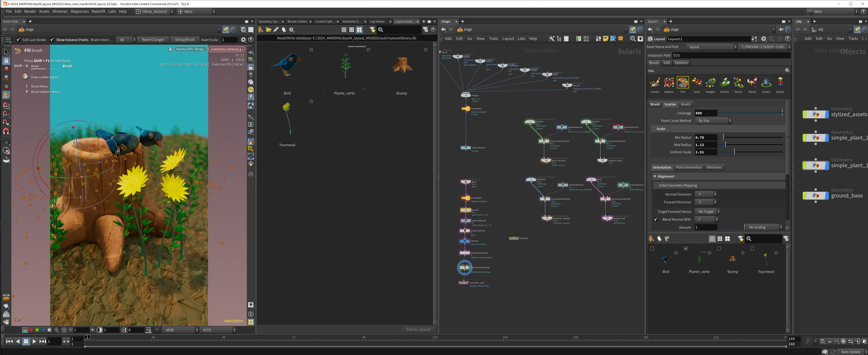The width and height of the screenshot is (868, 355).
Task: Activate the Paint1 brush icon
Action: [738, 83]
